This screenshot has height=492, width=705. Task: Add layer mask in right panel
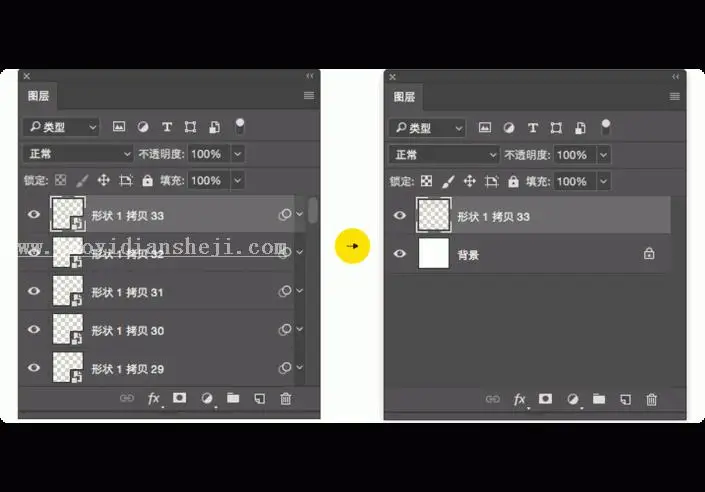tap(545, 399)
